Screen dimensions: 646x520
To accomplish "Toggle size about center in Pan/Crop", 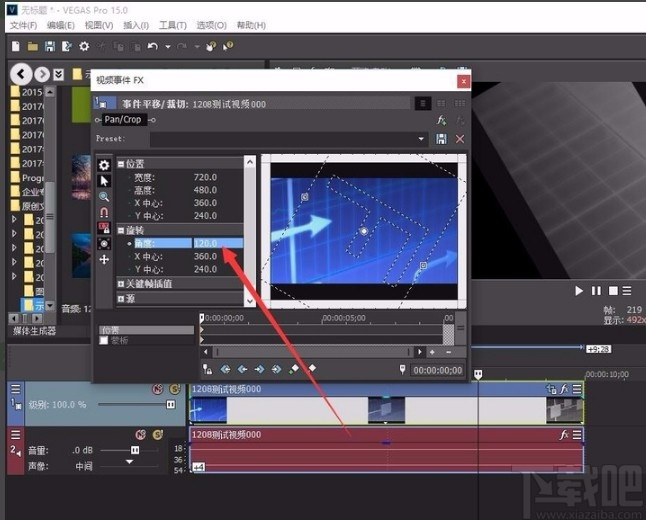I will coord(104,244).
